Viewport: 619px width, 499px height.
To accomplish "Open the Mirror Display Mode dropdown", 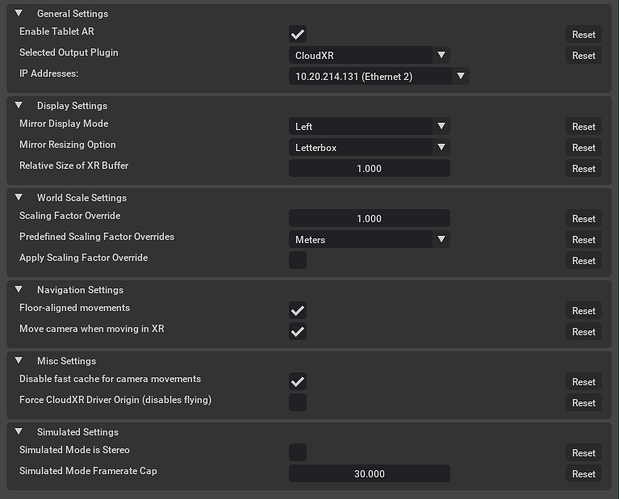I will pyautogui.click(x=369, y=126).
